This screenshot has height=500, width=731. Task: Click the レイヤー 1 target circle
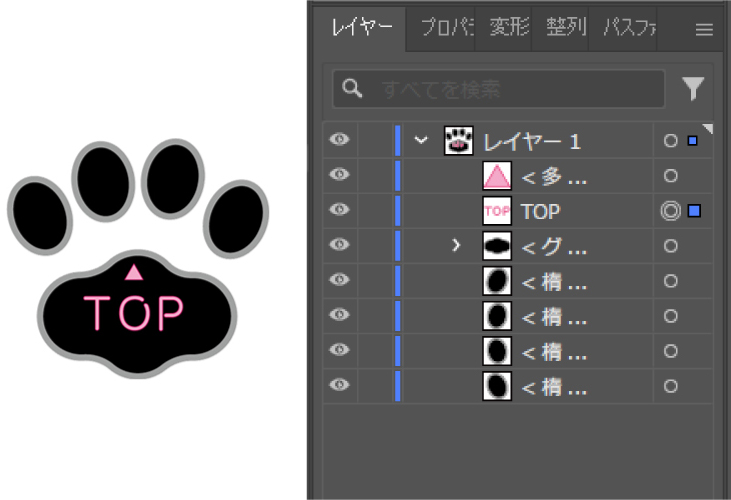670,141
